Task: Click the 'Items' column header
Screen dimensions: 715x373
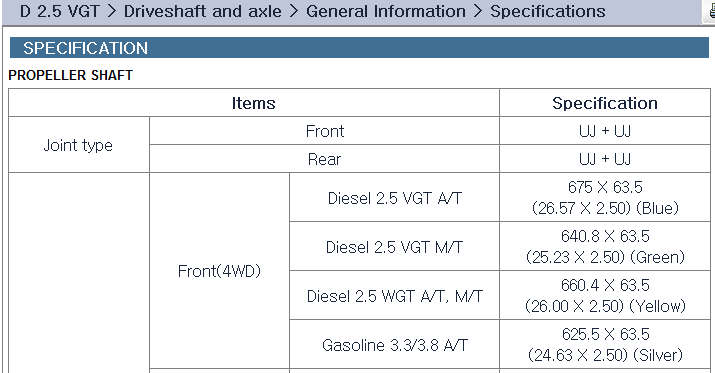Action: point(254,103)
